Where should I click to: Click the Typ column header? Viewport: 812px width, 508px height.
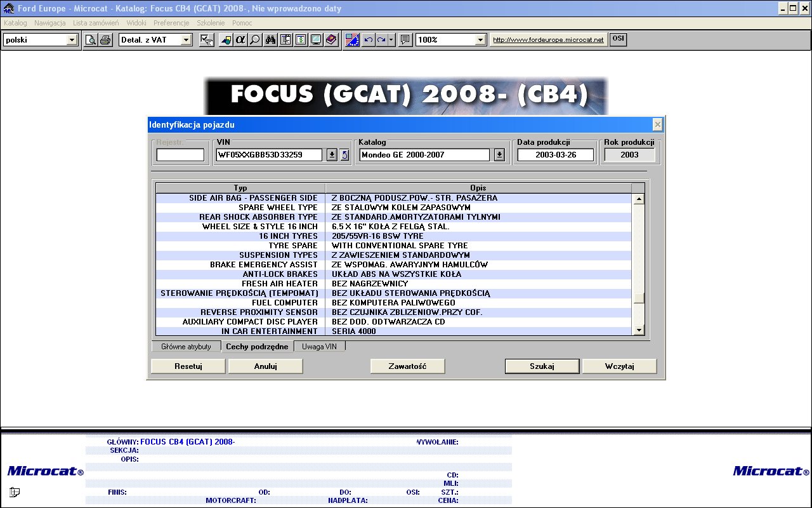click(x=240, y=188)
